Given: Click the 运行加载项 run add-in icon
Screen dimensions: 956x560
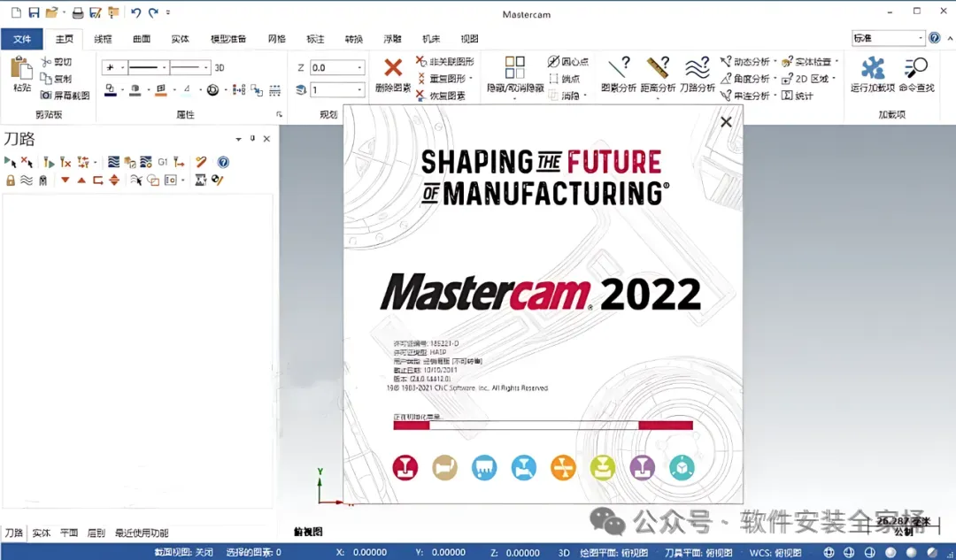Looking at the screenshot, I should (x=873, y=67).
